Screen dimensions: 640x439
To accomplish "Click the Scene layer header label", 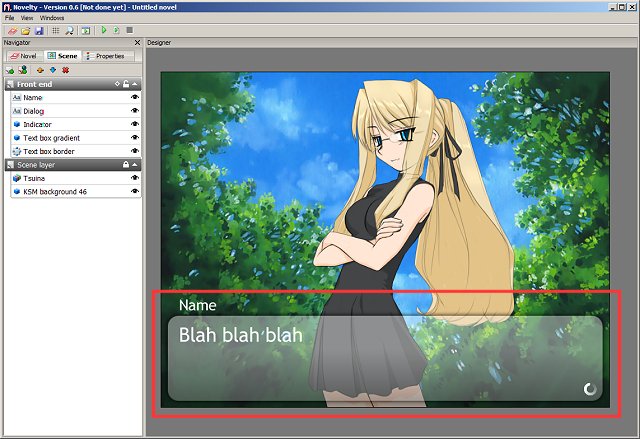I will pos(36,165).
